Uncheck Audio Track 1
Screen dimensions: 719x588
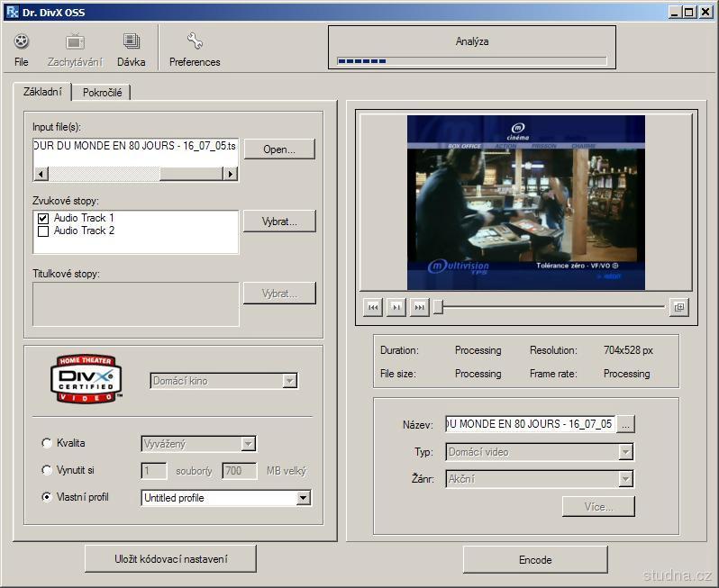click(43, 219)
